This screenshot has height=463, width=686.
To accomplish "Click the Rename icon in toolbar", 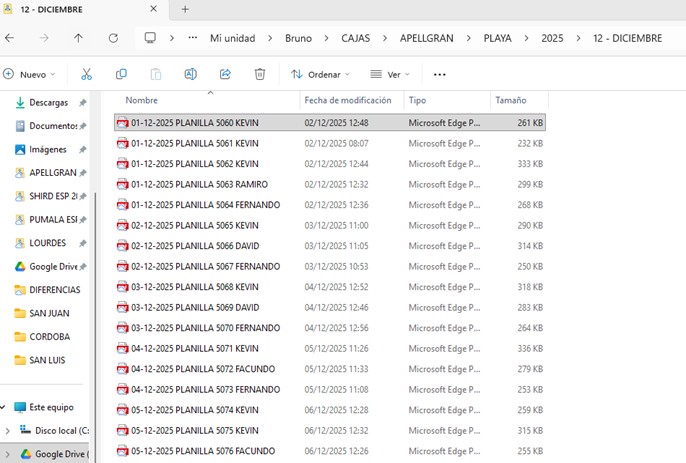I will coord(190,74).
